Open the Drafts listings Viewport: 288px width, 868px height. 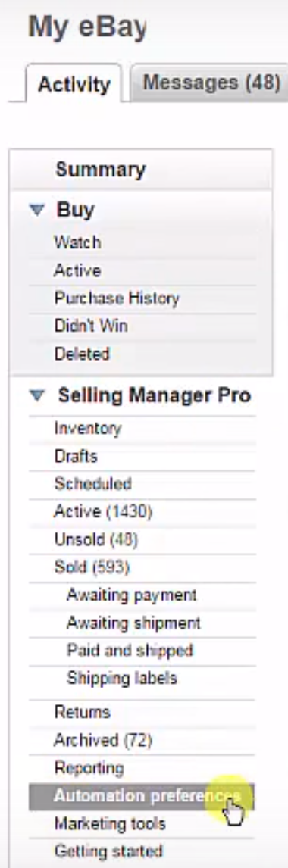coord(75,456)
